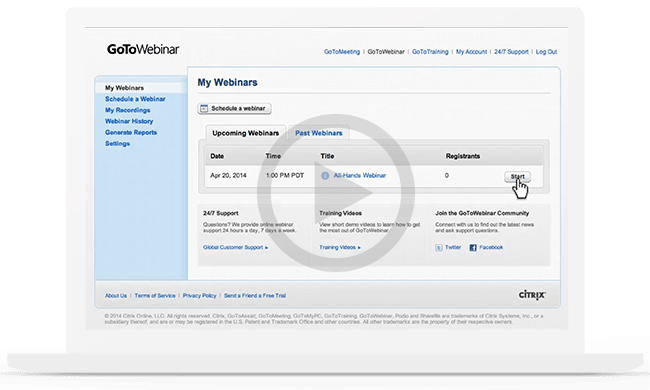
Task: Open the Training Videos arrow link
Action: point(340,247)
